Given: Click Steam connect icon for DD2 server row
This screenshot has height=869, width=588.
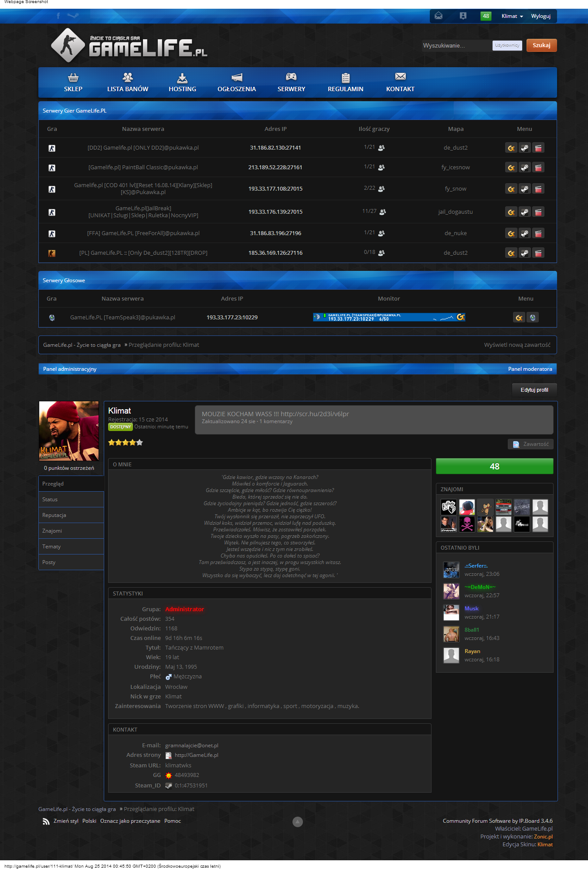Looking at the screenshot, I should (x=525, y=148).
